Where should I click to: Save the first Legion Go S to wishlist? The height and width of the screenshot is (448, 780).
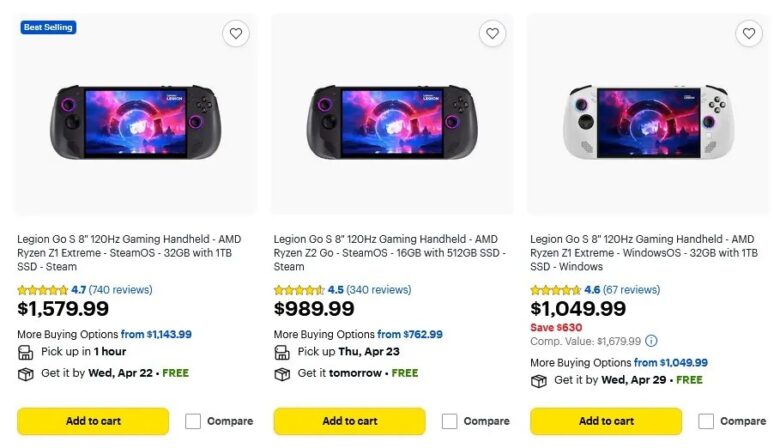pyautogui.click(x=236, y=34)
